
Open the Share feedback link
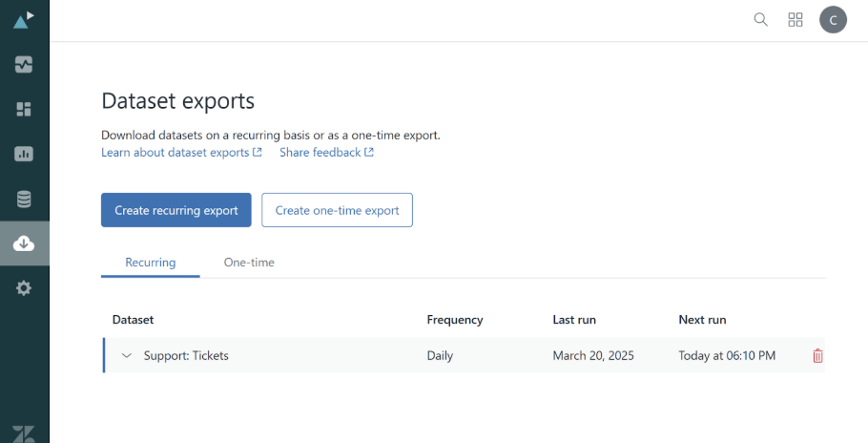pyautogui.click(x=326, y=153)
